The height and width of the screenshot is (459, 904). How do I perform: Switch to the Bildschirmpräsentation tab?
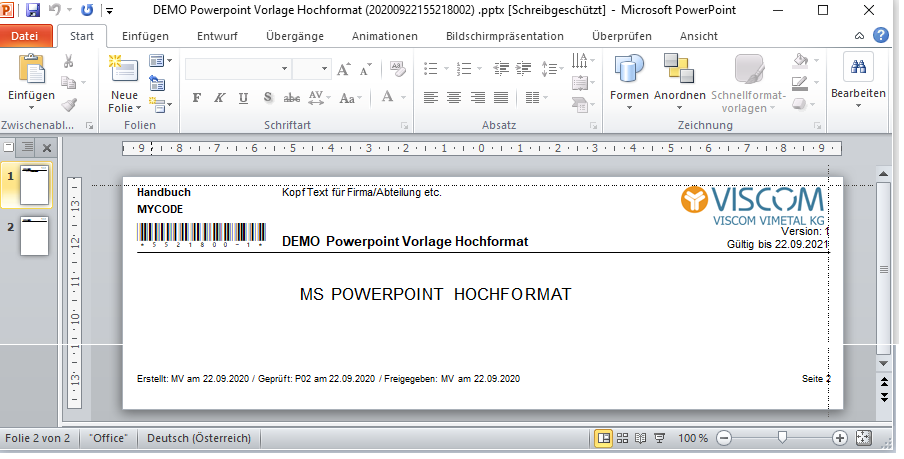(505, 36)
